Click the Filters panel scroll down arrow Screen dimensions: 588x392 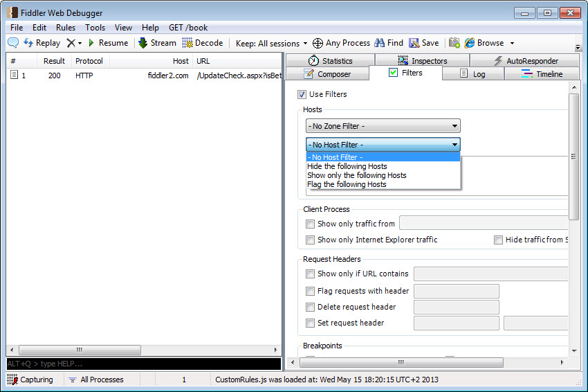pos(574,350)
